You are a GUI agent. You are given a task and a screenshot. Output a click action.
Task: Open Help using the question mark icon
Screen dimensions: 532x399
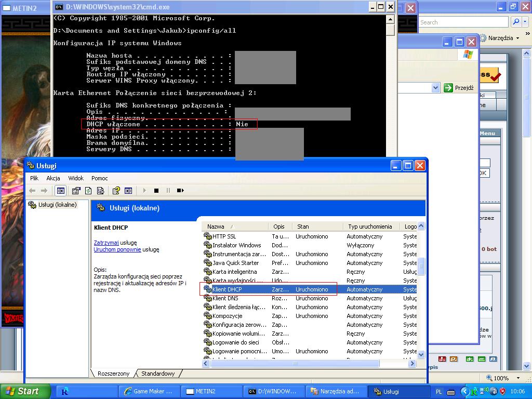tap(116, 191)
